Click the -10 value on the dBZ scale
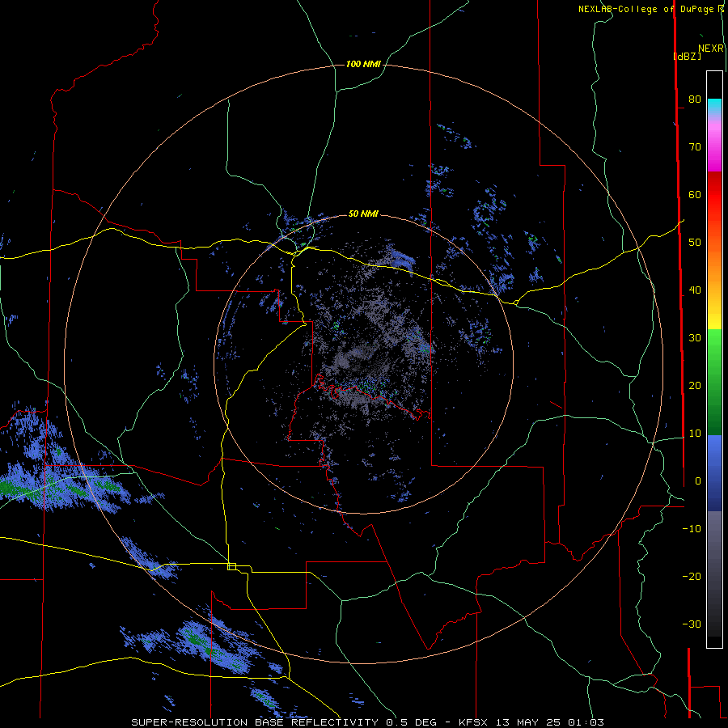This screenshot has width=728, height=728. [692, 529]
